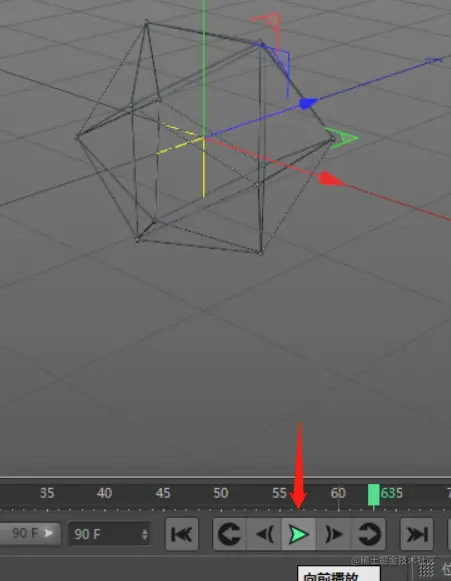Click the green Play Forward button

click(299, 534)
